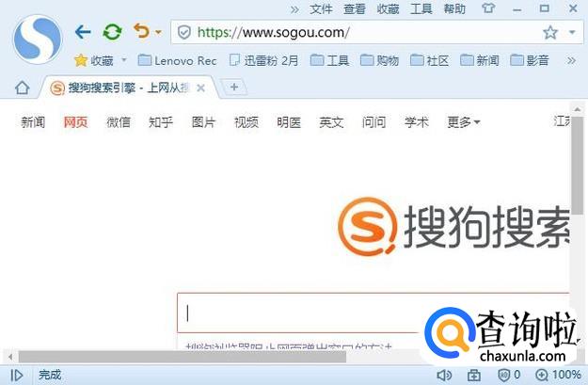Image resolution: width=588 pixels, height=385 pixels.
Task: Click the 新闻 link on page nav
Action: point(33,122)
